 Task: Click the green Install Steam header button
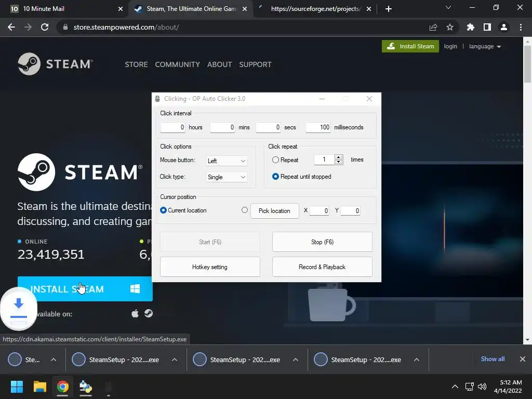pos(410,46)
